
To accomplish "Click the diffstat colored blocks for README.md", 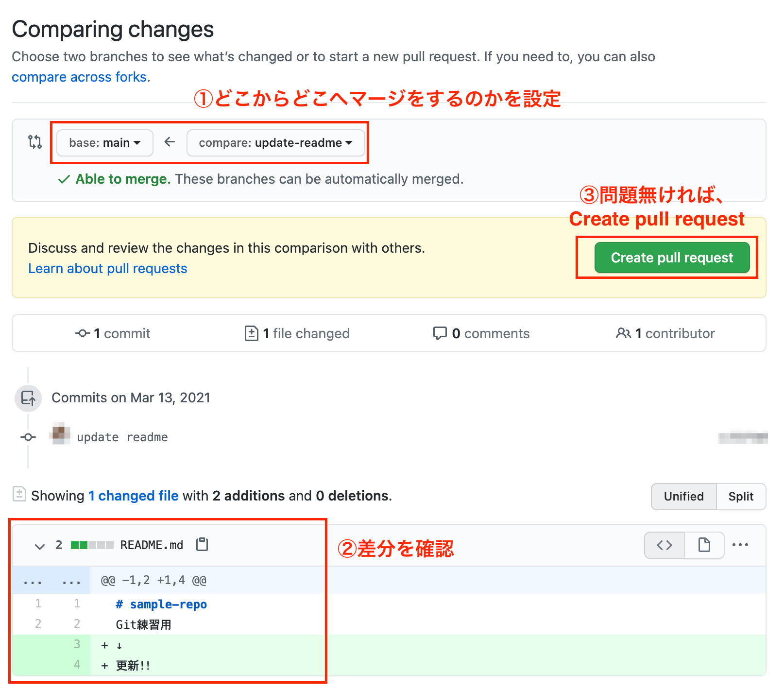I will coord(92,545).
